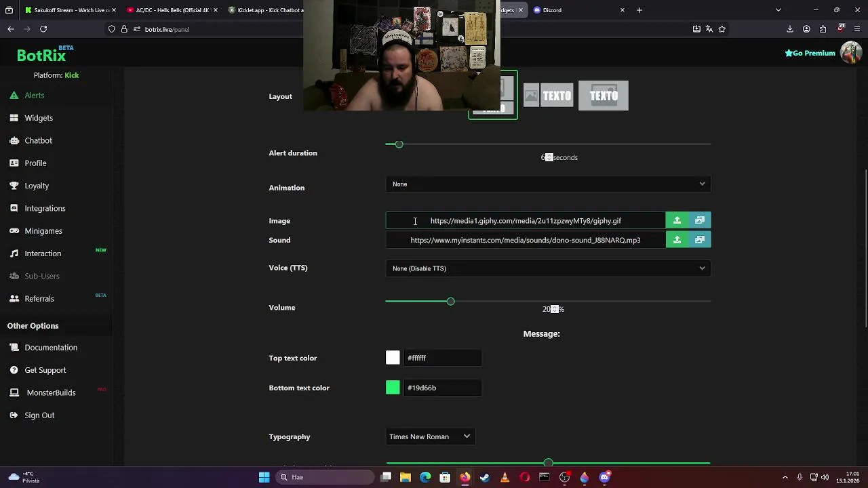Open the Documentation link
The image size is (868, 488).
pos(51,348)
